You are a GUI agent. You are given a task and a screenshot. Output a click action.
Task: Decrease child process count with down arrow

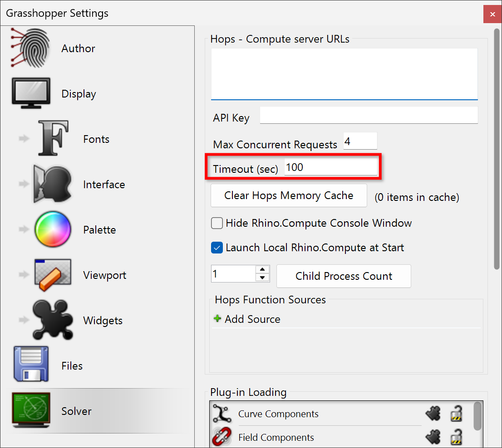(x=262, y=278)
